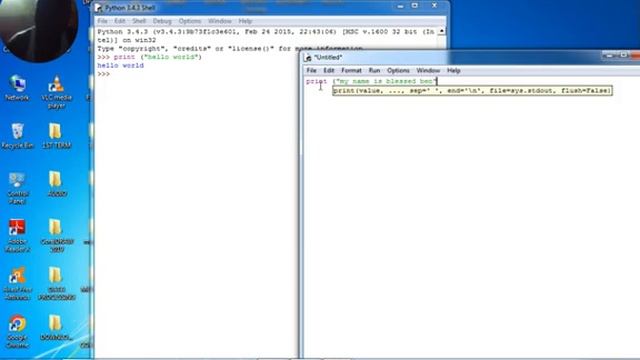Open the folder beside Avast icon

click(x=56, y=284)
